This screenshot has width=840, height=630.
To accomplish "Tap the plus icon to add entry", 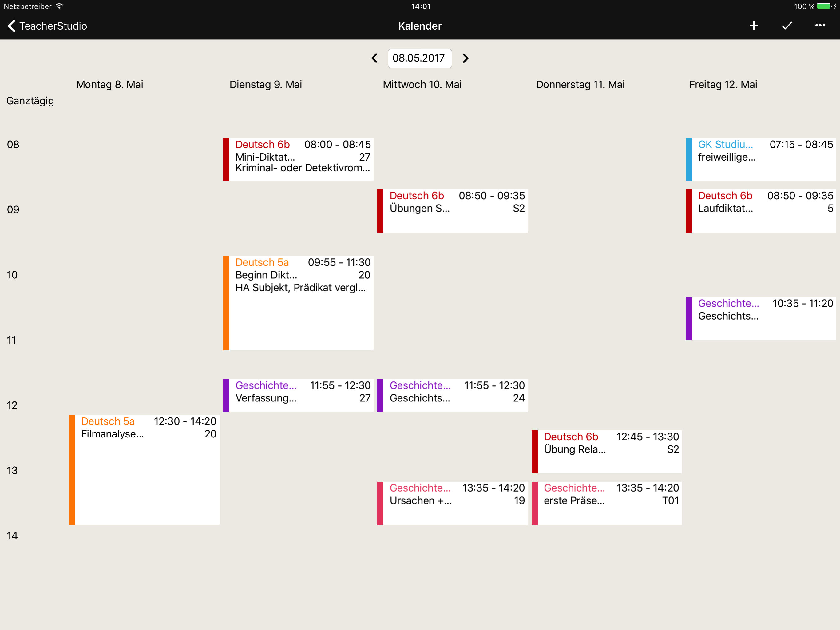I will click(x=753, y=26).
